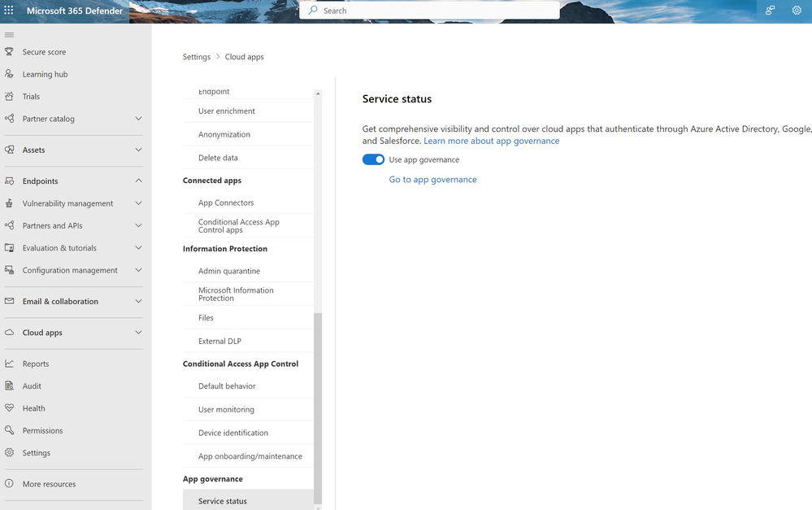Click the Email & collaboration envelope icon
The image size is (812, 510).
(x=9, y=301)
